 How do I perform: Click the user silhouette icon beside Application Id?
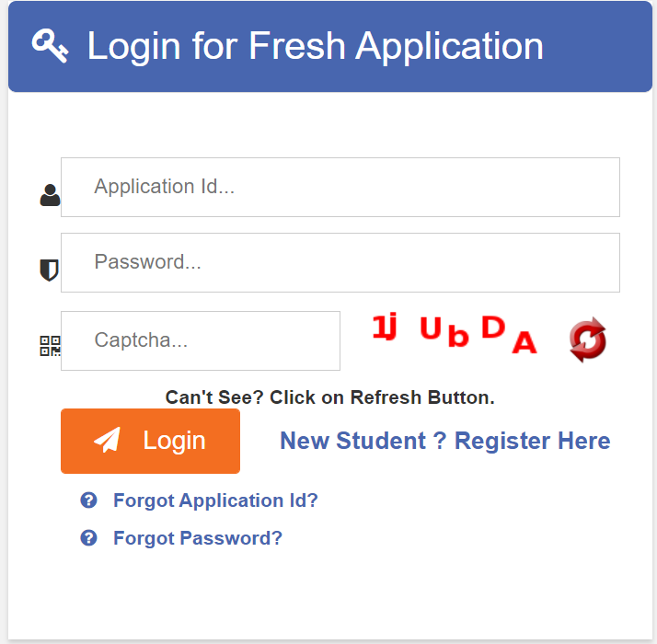click(50, 195)
